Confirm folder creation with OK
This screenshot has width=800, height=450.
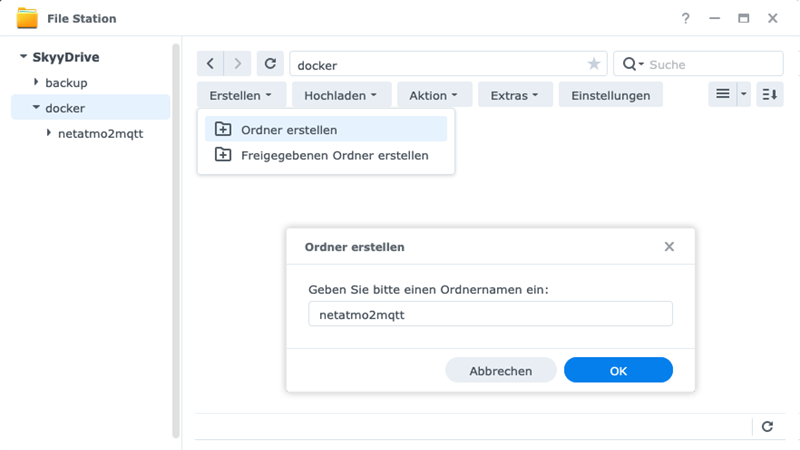click(618, 370)
